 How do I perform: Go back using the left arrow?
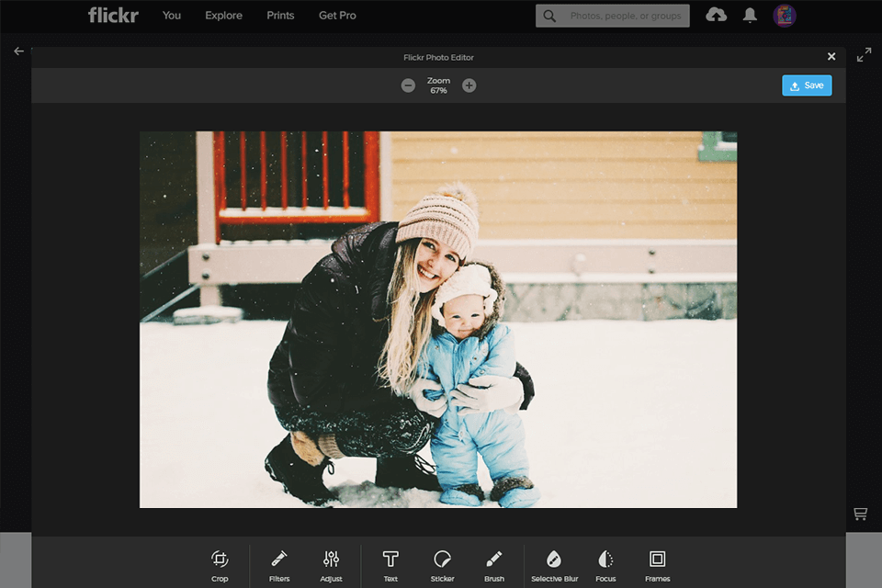click(x=18, y=51)
